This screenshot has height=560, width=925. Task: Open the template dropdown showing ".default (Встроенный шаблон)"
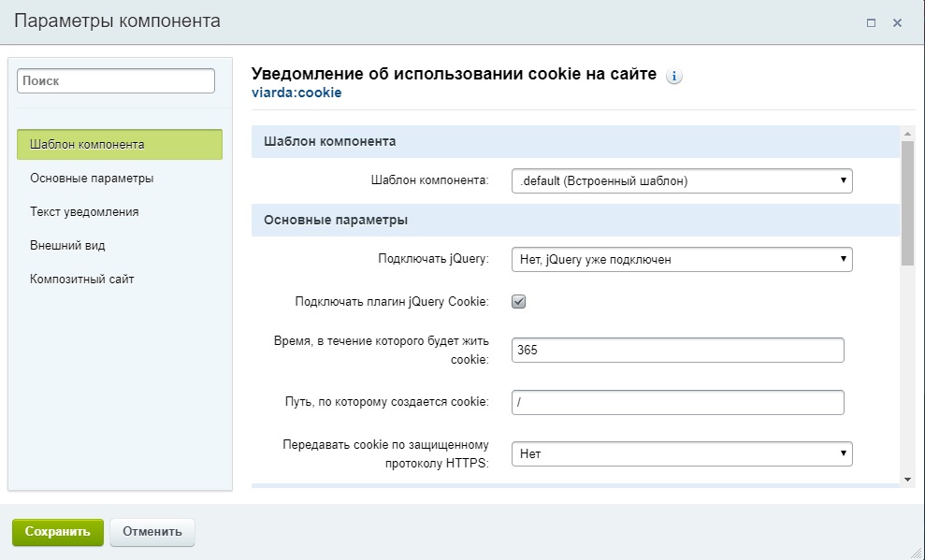click(x=680, y=180)
